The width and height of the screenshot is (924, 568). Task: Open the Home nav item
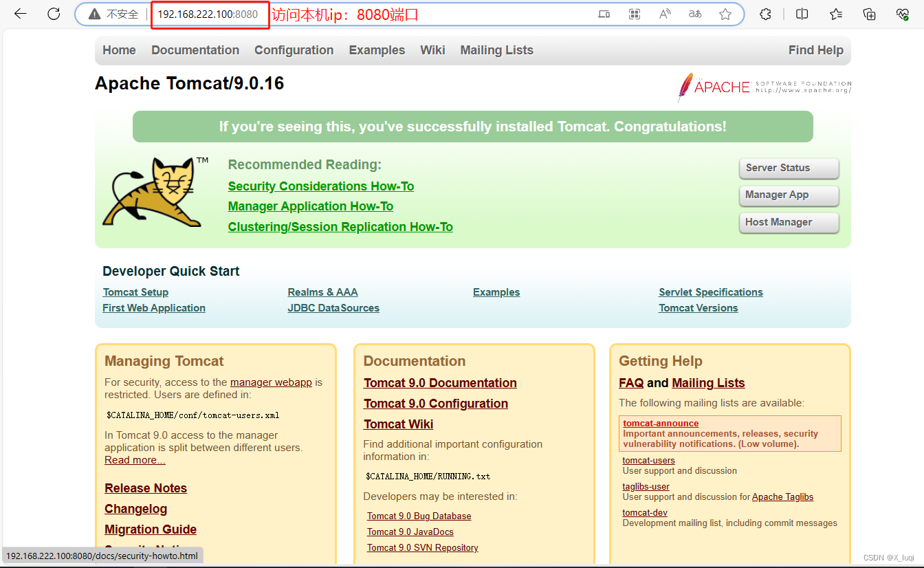[x=119, y=50]
